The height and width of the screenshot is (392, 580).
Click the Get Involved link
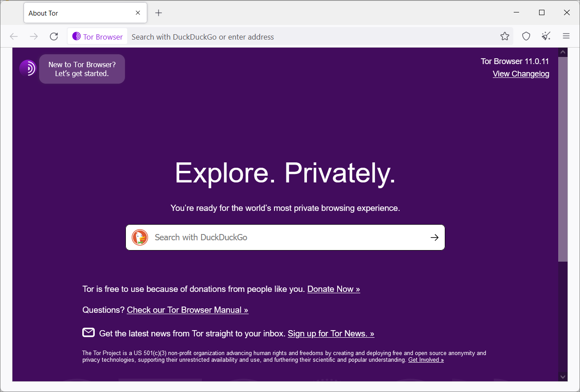click(x=426, y=360)
